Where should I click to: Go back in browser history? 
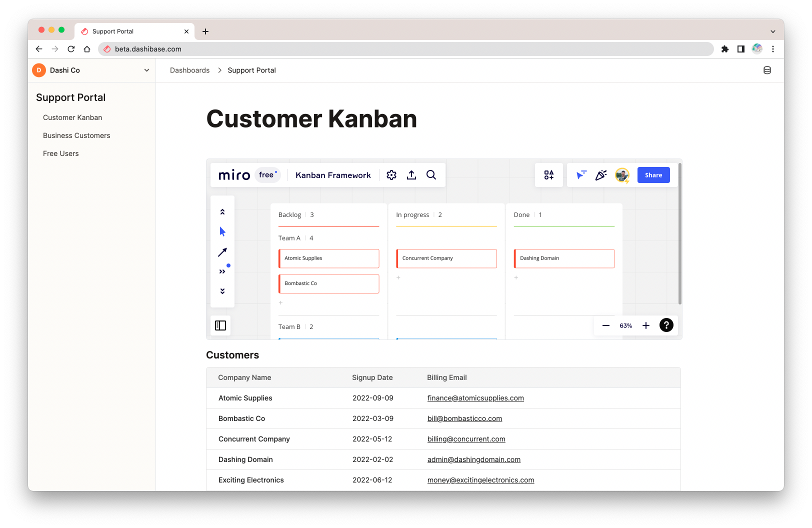(39, 49)
